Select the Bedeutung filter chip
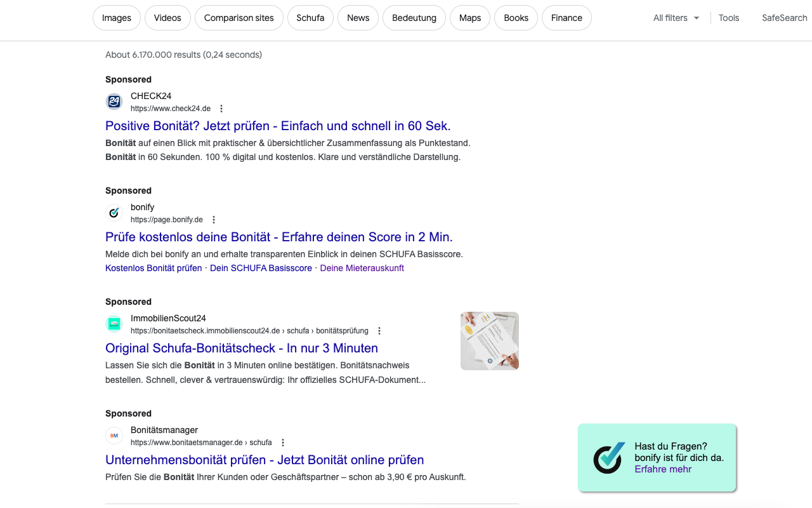Screen dimensions: 812x508 click(414, 18)
